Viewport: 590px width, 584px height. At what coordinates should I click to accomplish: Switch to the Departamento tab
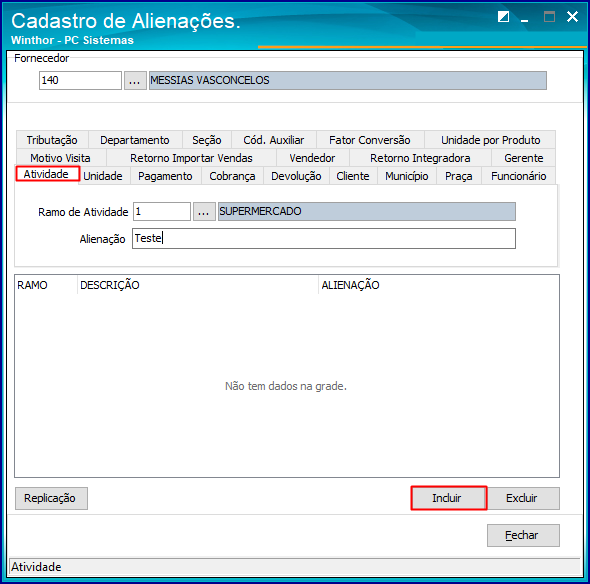(x=135, y=140)
